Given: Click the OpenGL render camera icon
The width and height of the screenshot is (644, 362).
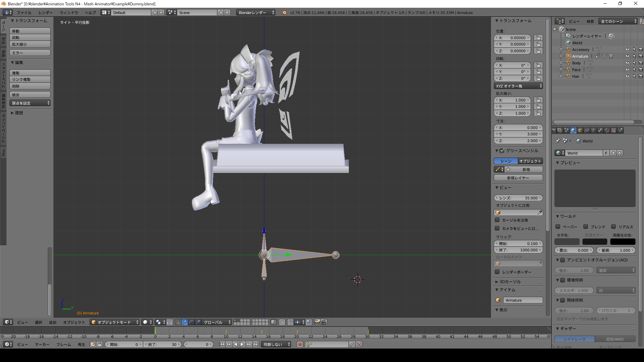Looking at the screenshot, I should [317, 322].
